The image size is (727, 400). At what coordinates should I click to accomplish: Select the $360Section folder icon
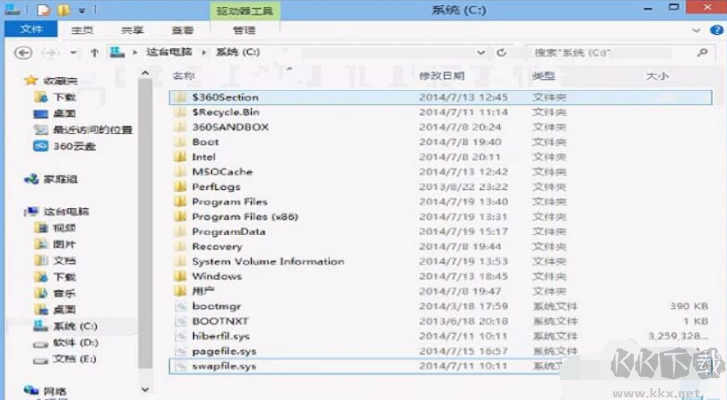click(x=180, y=97)
